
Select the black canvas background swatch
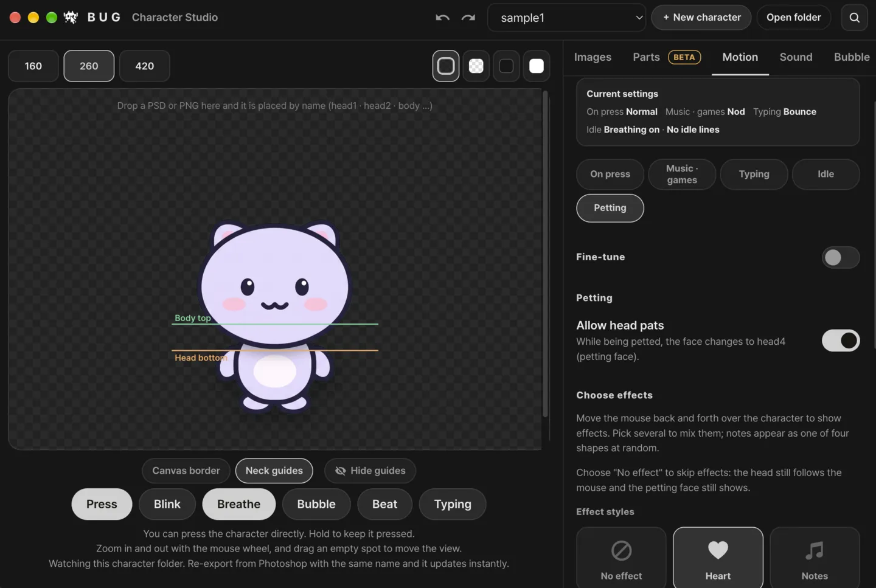(x=506, y=66)
